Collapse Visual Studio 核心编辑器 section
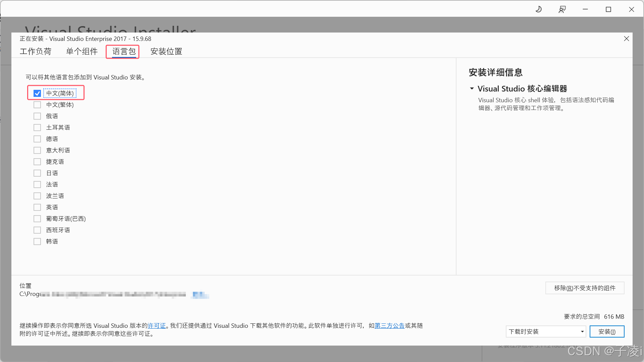This screenshot has height=362, width=644. point(472,89)
